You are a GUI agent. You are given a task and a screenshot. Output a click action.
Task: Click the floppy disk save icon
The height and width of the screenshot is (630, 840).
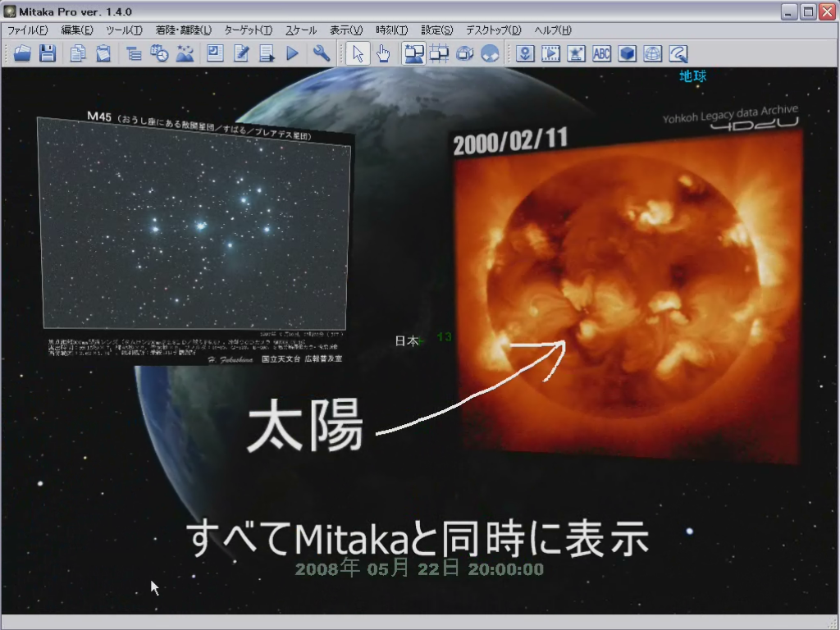[48, 53]
